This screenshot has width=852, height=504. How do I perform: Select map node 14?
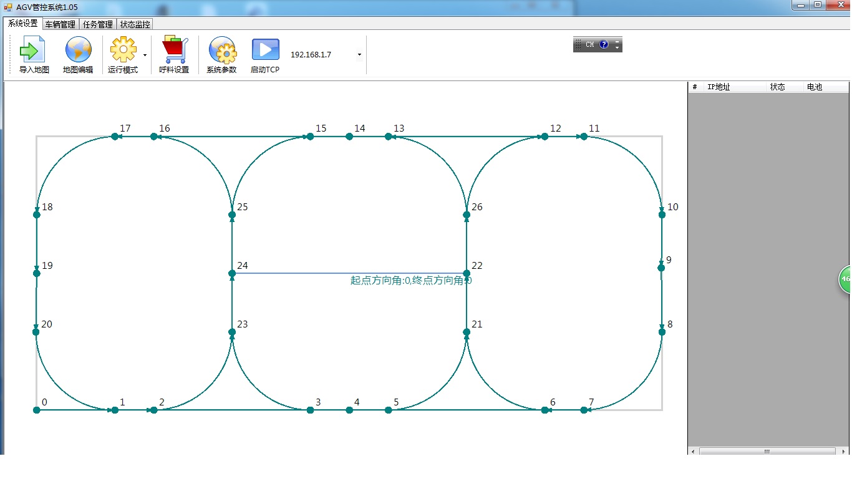[349, 137]
